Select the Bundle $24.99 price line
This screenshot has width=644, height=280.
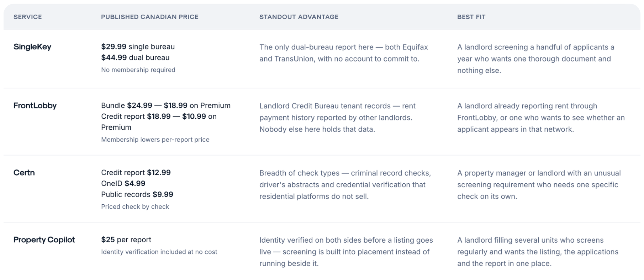166,106
